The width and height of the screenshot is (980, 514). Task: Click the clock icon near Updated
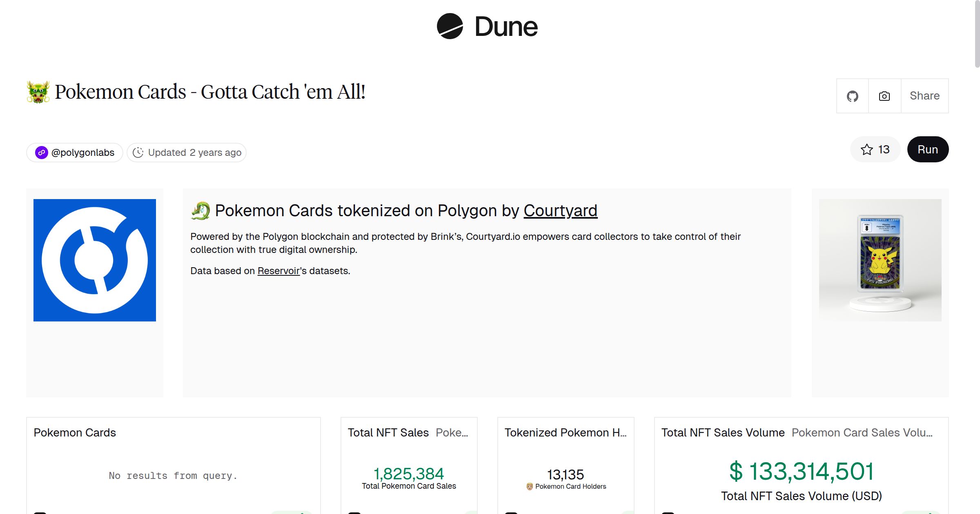138,153
